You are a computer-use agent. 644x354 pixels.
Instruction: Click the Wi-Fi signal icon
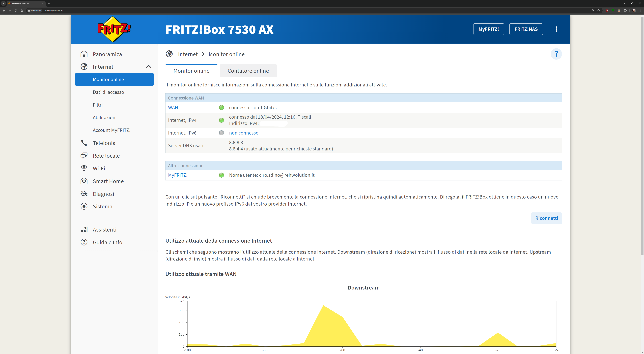coord(84,168)
